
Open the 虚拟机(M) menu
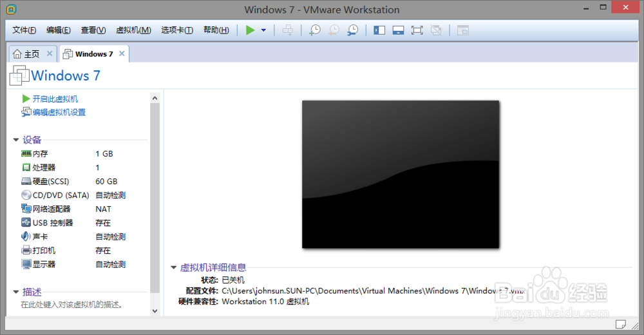[x=133, y=30]
